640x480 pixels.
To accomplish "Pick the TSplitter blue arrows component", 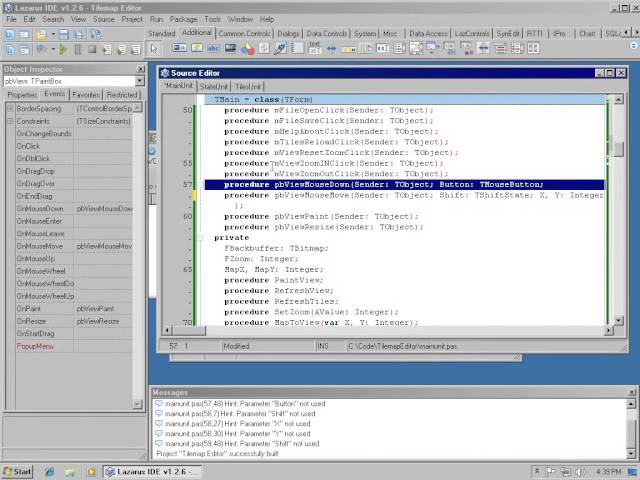I will 331,49.
